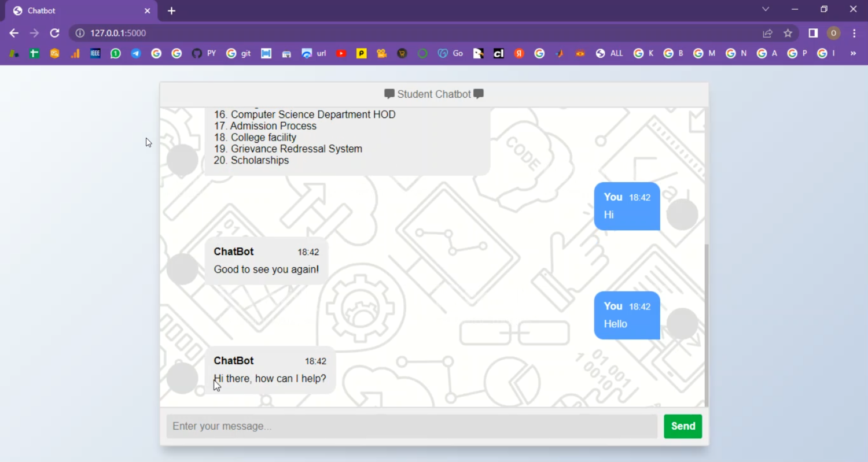Click the green Send button
This screenshot has width=868, height=462.
pyautogui.click(x=683, y=426)
